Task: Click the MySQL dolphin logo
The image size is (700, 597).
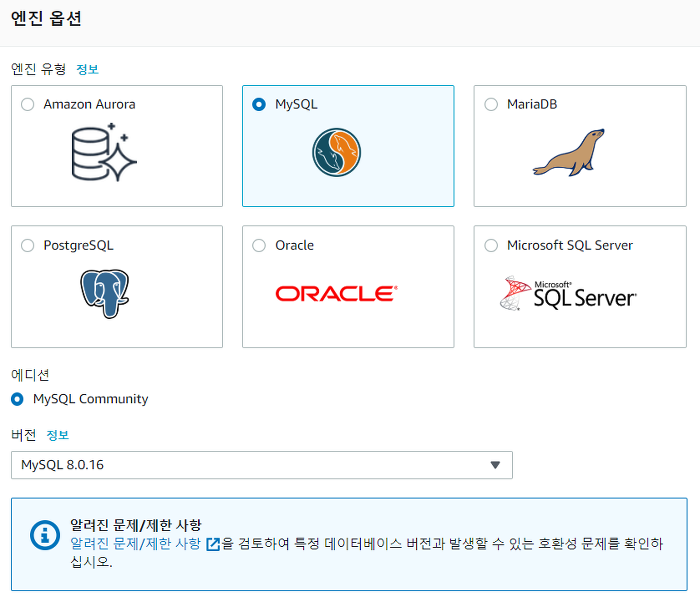Action: point(337,152)
